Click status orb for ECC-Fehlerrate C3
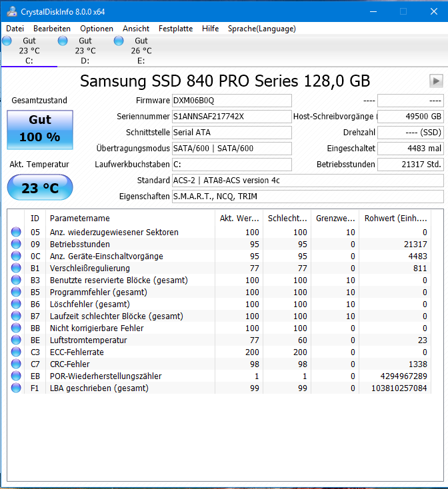 pyautogui.click(x=16, y=352)
